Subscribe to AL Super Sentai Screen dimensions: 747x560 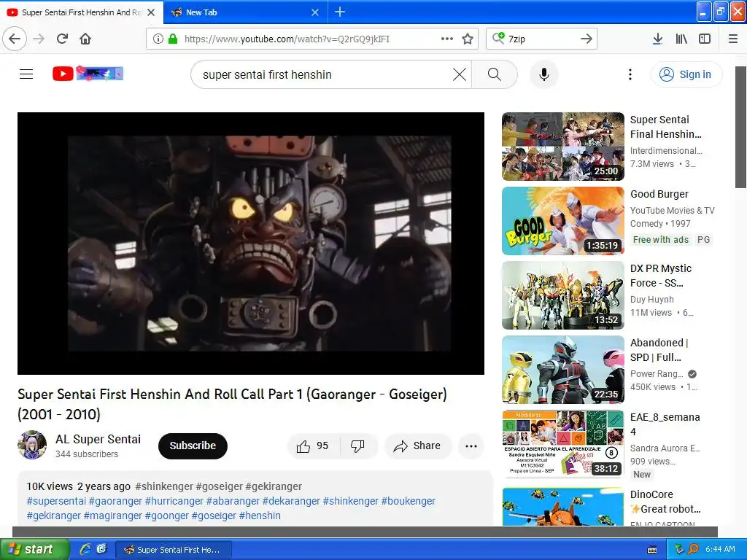pyautogui.click(x=193, y=446)
